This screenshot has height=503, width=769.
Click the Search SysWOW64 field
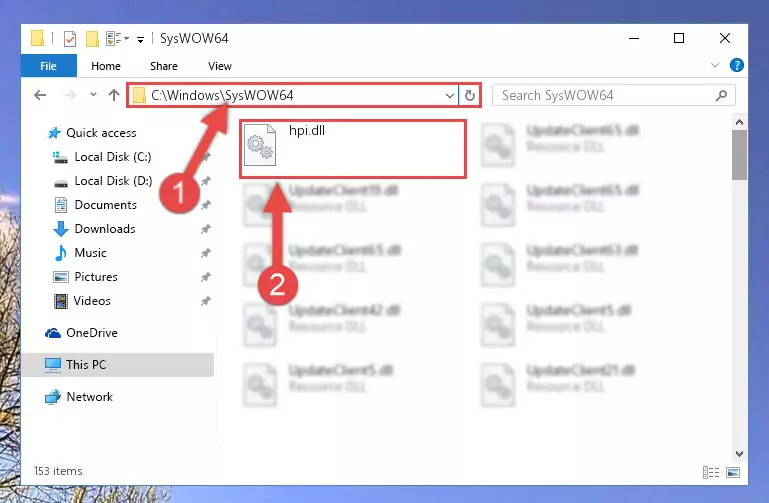click(613, 95)
